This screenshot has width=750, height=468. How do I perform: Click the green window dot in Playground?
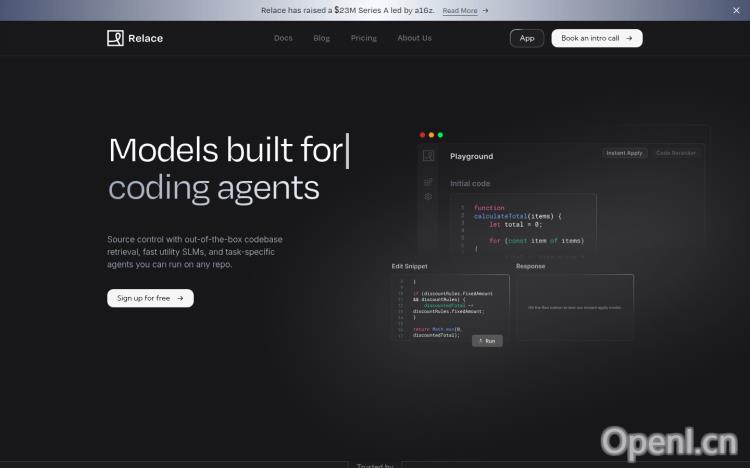(440, 135)
